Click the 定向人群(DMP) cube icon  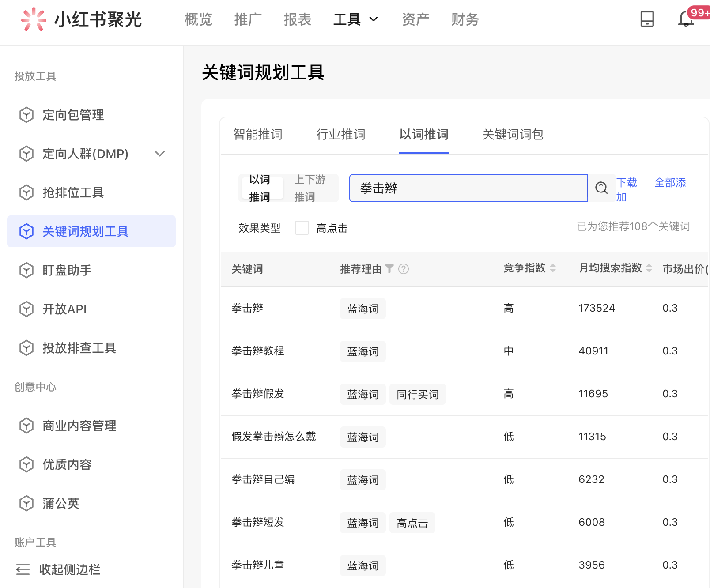(26, 154)
